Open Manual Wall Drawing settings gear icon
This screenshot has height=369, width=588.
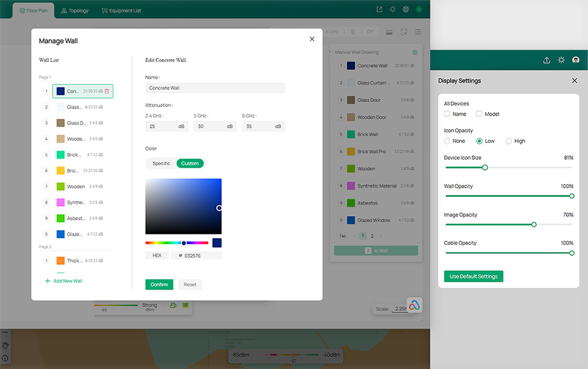pos(415,53)
